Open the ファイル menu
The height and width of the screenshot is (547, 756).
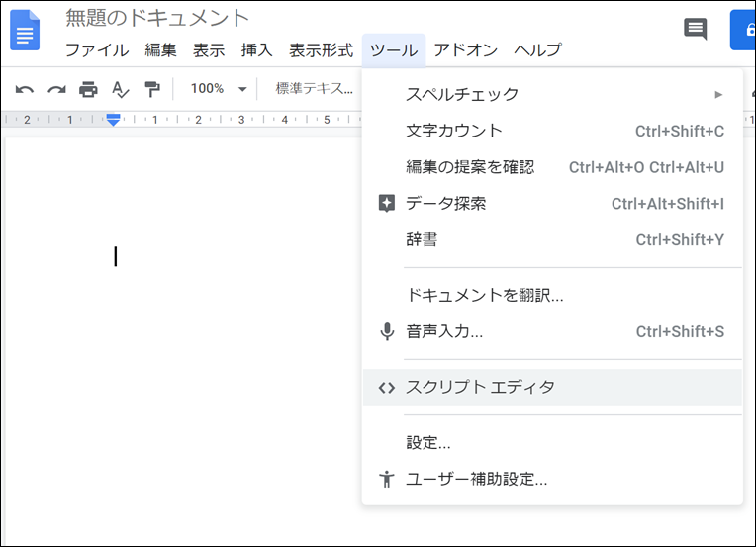tap(97, 50)
